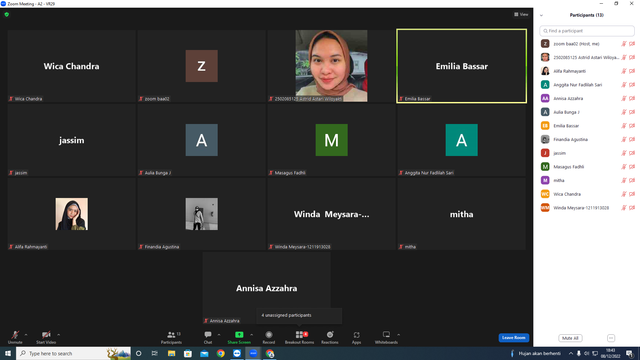Toggle mic icon for Alifa Rahmayanti in list
The width and height of the screenshot is (640, 360).
[624, 71]
